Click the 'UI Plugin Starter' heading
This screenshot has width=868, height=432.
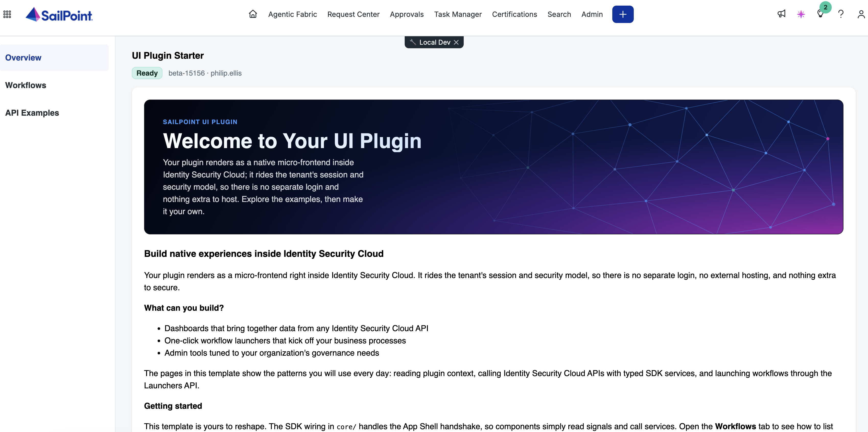click(x=168, y=56)
